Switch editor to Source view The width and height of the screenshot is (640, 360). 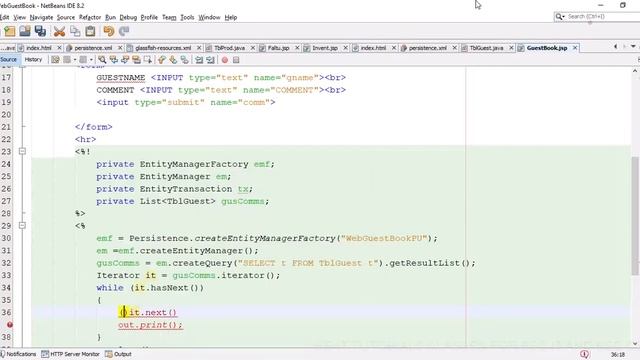[9, 60]
